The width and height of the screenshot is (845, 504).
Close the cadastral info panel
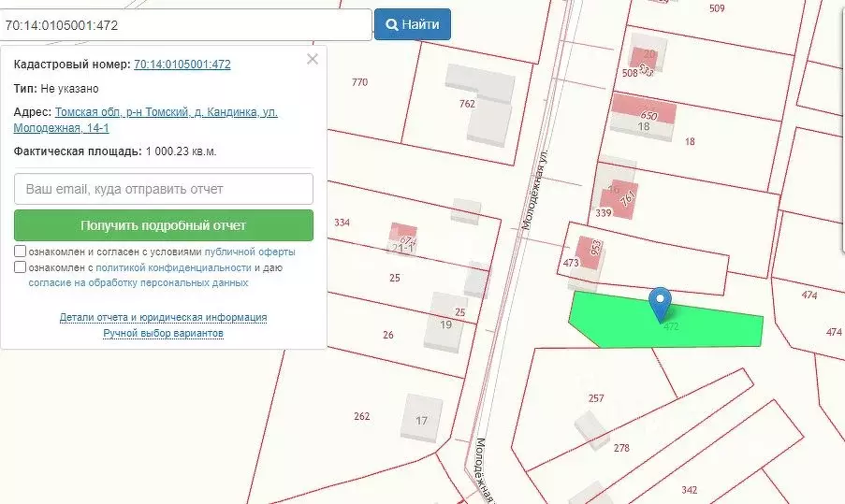313,59
